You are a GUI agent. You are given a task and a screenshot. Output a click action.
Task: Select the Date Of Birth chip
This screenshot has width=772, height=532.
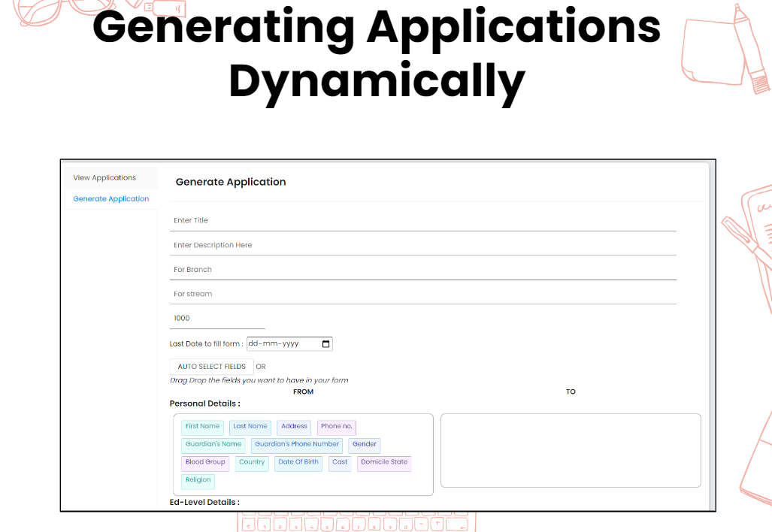298,463
